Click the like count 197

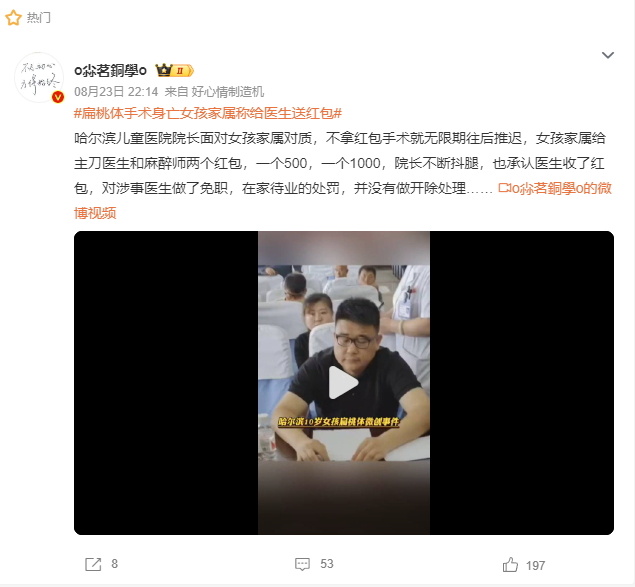(x=535, y=566)
